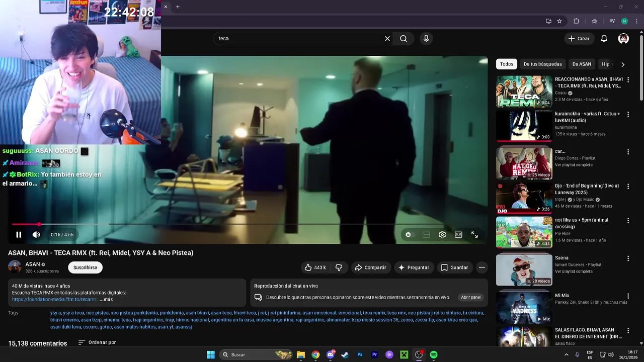Image resolution: width=644 pixels, height=362 pixels.
Task: Mute the video volume speaker icon
Action: click(36, 235)
